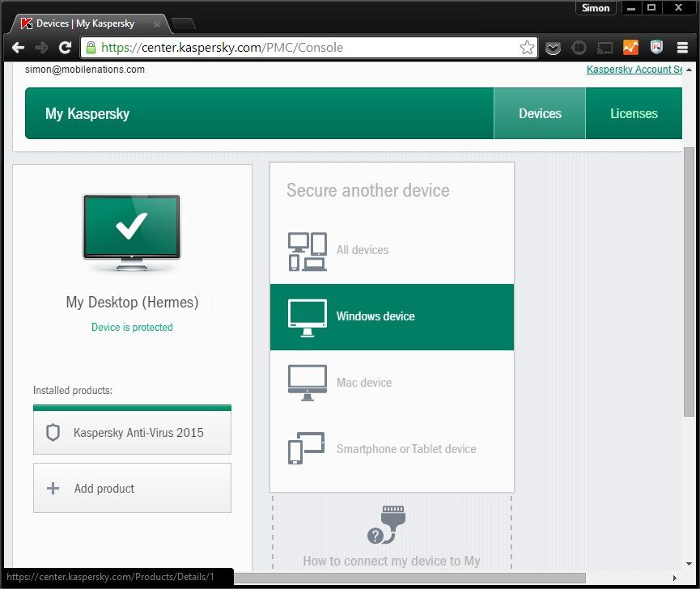This screenshot has height=589, width=700.
Task: Open the Cast extension icon
Action: (x=605, y=48)
